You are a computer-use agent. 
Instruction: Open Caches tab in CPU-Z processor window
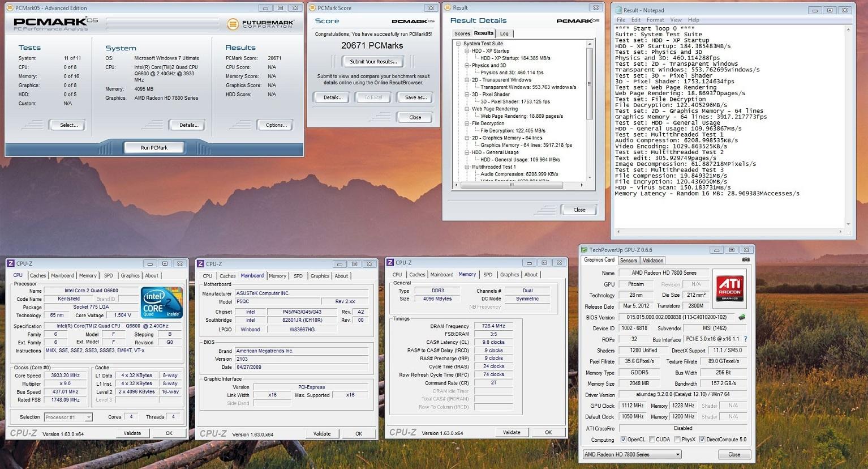[x=38, y=275]
